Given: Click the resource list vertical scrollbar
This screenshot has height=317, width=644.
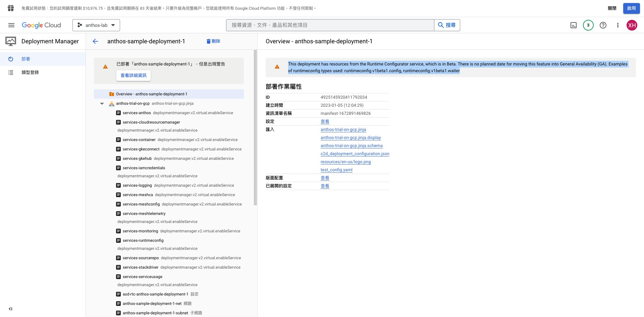Looking at the screenshot, I should pos(255,128).
